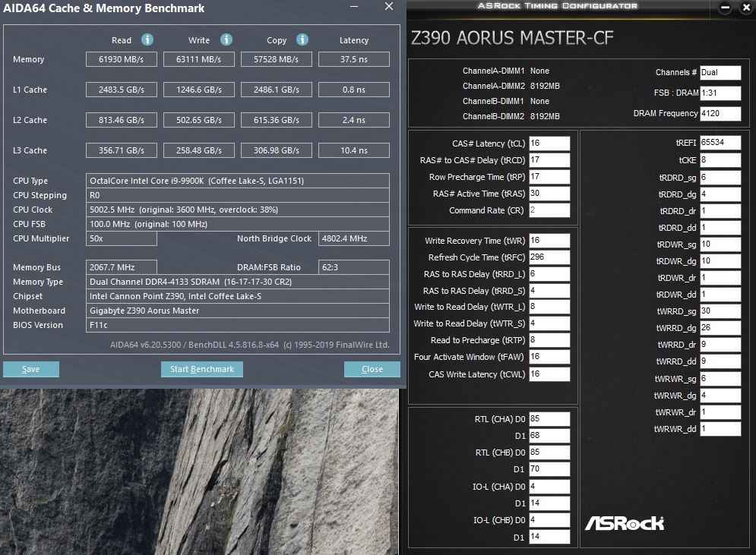Click the FSB : DRAM field 1:31

[x=720, y=93]
